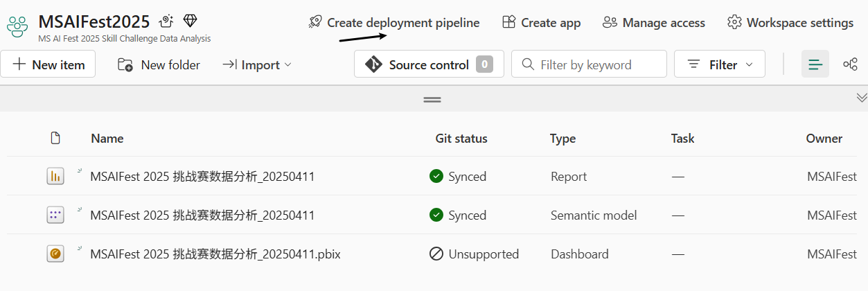Open Source control panel

pyautogui.click(x=429, y=64)
